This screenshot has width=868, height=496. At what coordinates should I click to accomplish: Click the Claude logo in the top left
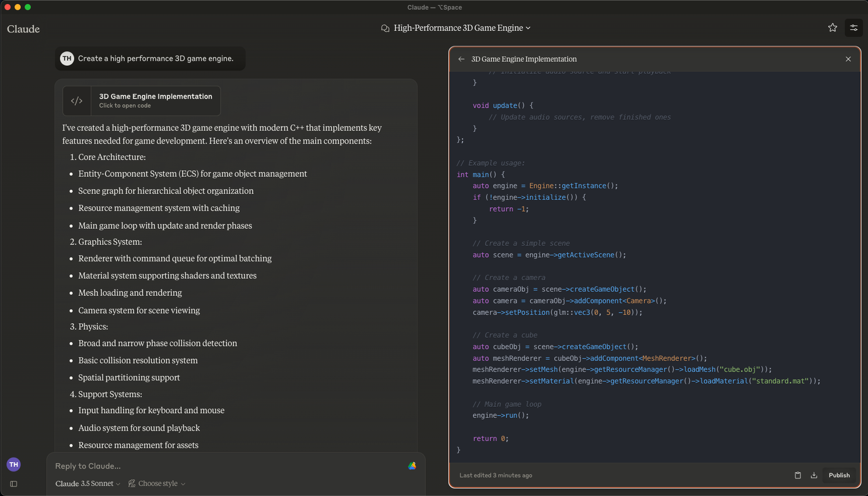tap(23, 29)
